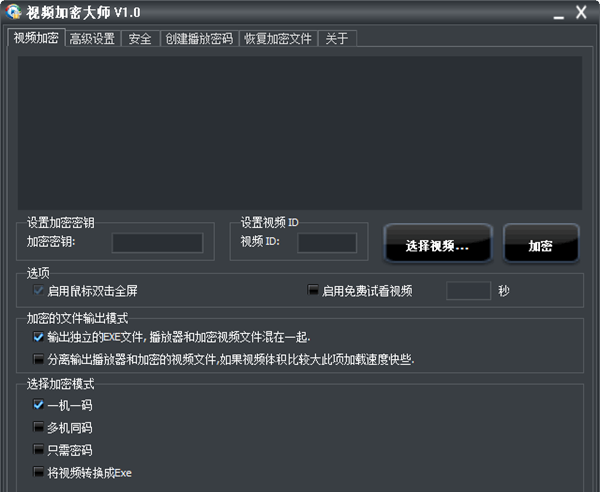600x492 pixels.
Task: Switch to the 视频加密 tab
Action: pos(36,38)
